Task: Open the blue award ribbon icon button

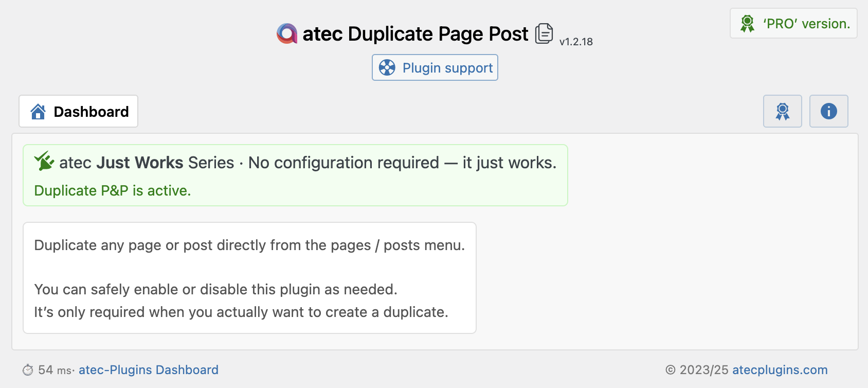Action: (x=782, y=111)
